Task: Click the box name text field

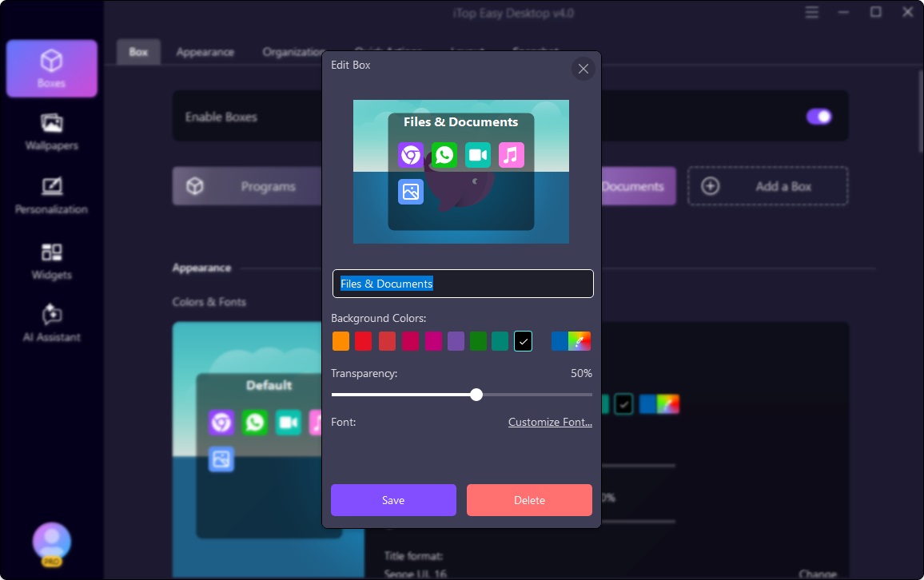Action: (x=463, y=284)
